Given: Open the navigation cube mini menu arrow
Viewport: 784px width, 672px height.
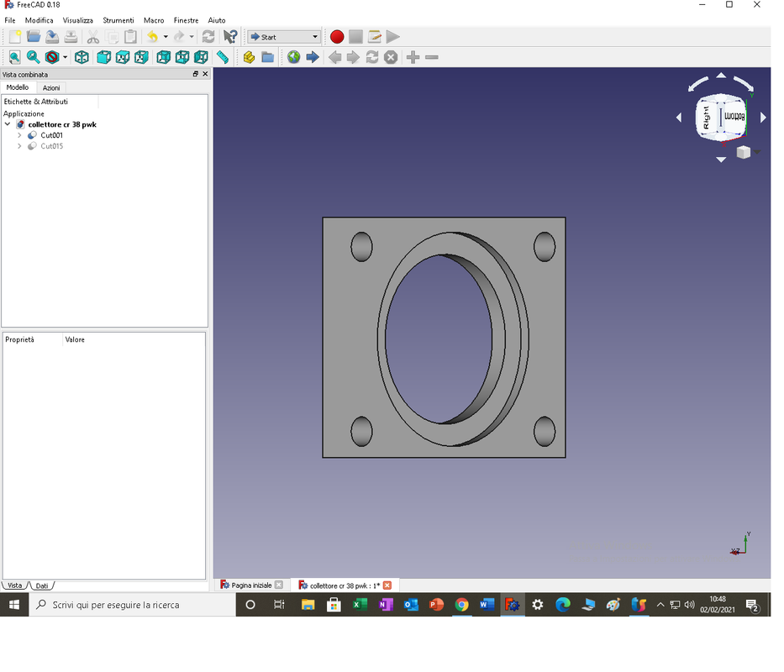Looking at the screenshot, I should (x=758, y=152).
